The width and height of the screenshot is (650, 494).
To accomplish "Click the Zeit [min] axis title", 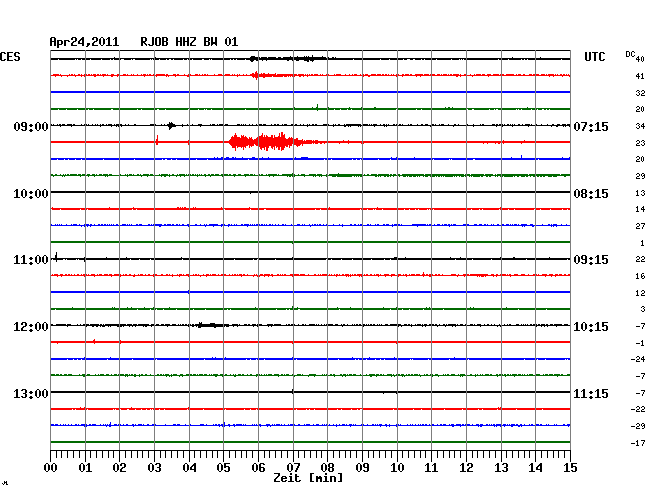I will [308, 478].
